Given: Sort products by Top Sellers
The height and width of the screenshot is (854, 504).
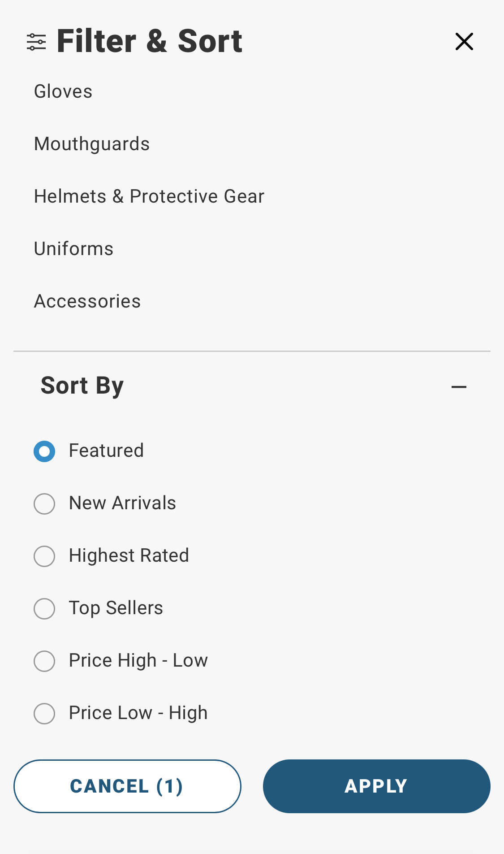Looking at the screenshot, I should point(44,609).
